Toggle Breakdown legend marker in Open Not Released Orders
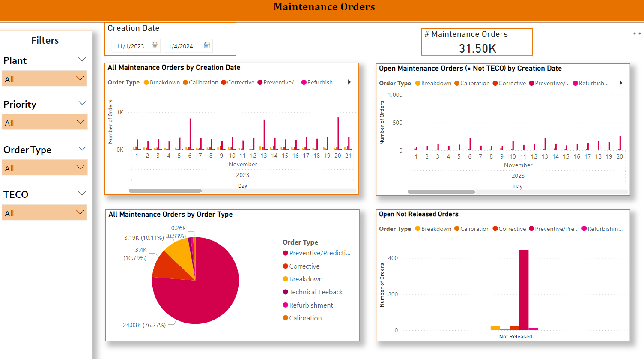 click(418, 229)
